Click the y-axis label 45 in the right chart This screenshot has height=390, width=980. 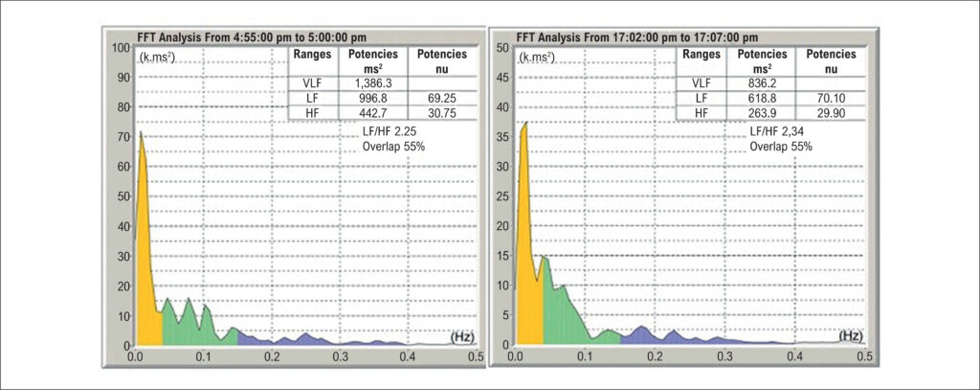504,77
